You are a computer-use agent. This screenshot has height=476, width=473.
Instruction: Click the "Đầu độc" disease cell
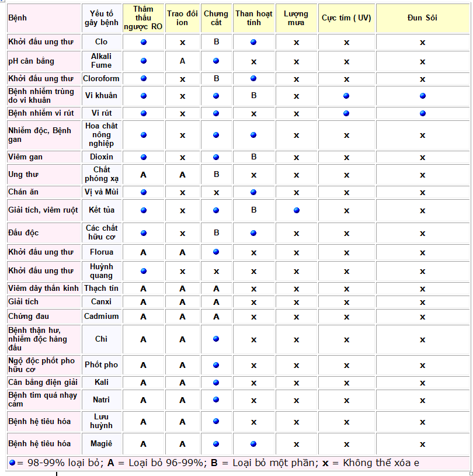pyautogui.click(x=44, y=233)
